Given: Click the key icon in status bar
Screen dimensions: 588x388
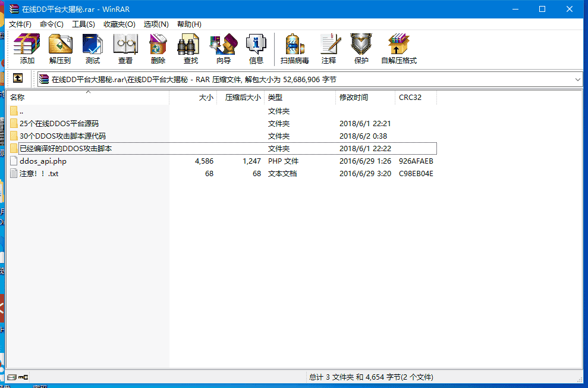Looking at the screenshot, I should point(23,377).
